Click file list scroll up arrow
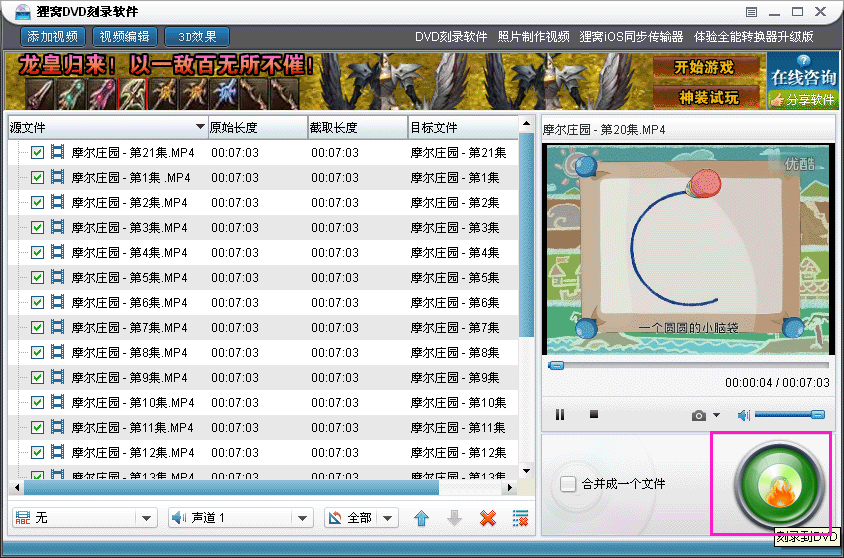The height and width of the screenshot is (558, 844). [x=526, y=124]
